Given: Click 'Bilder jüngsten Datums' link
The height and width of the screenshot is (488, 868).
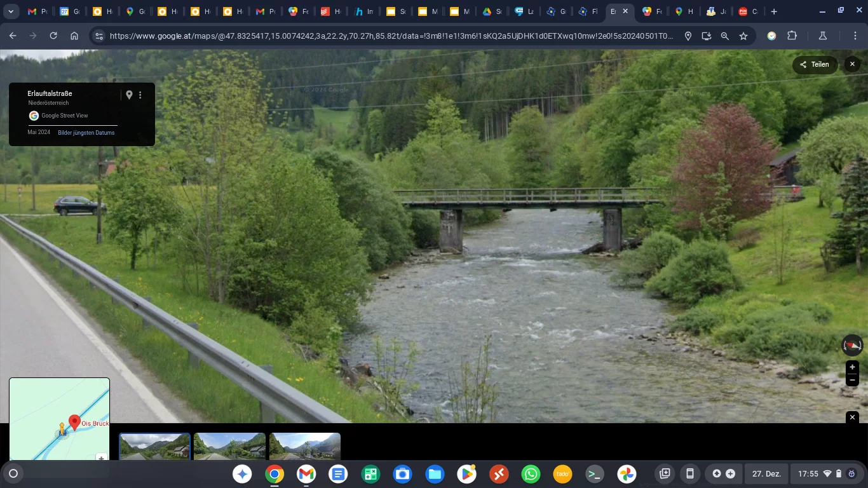Looking at the screenshot, I should [86, 133].
